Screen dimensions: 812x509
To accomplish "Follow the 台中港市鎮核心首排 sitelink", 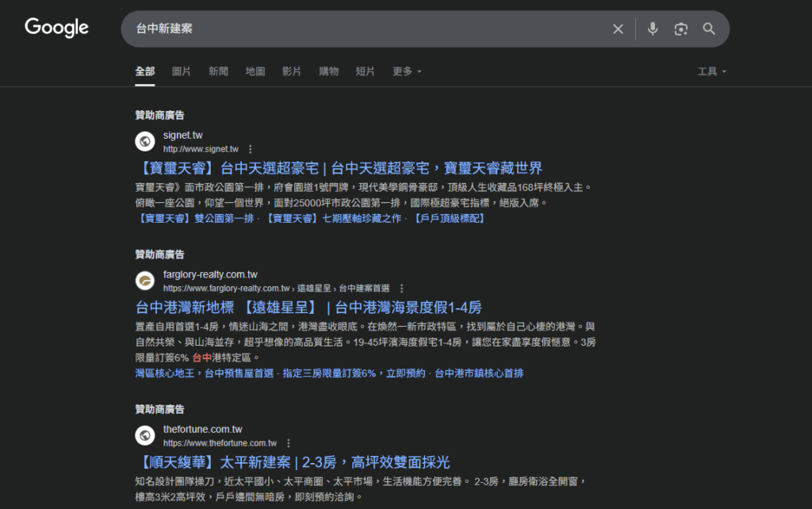I will tap(479, 373).
